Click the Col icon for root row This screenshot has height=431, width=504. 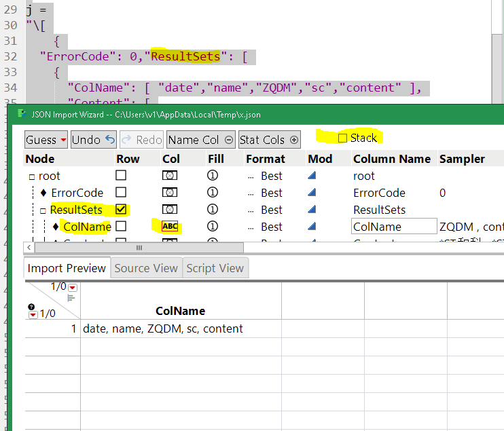pos(170,176)
